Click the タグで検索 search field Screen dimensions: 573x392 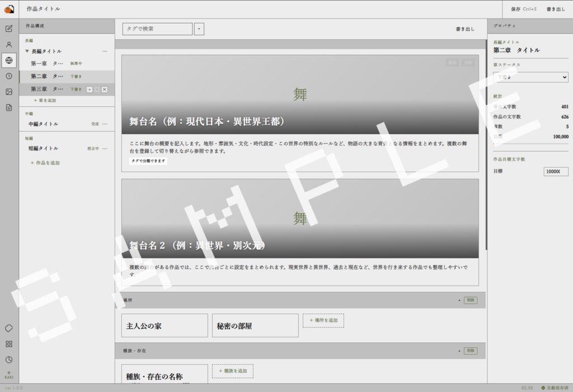click(157, 29)
